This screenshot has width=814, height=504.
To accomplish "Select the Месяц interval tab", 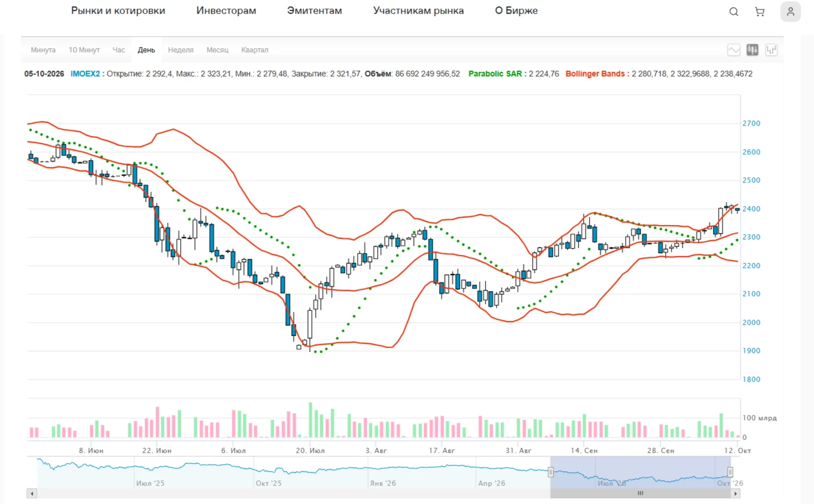I will pos(218,50).
